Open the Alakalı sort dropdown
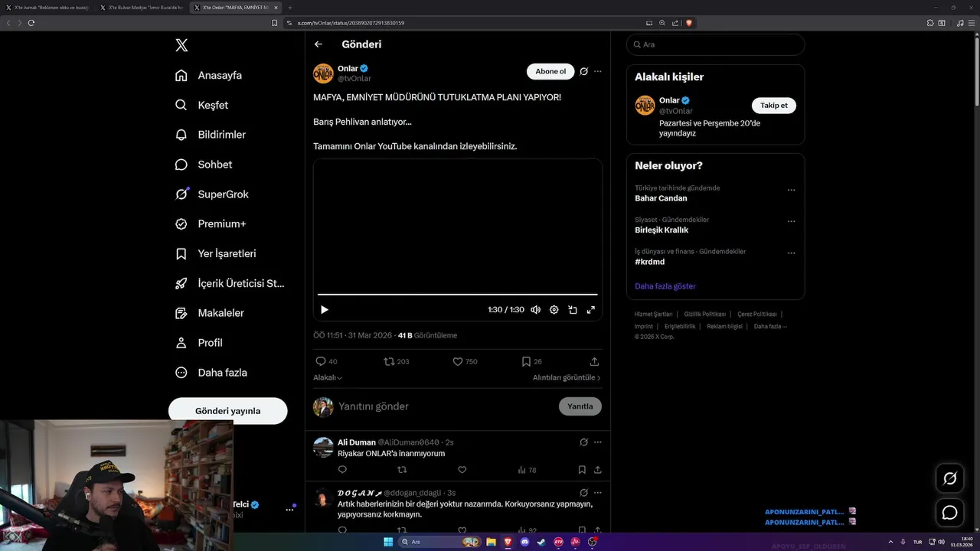Image resolution: width=980 pixels, height=551 pixels. click(328, 377)
